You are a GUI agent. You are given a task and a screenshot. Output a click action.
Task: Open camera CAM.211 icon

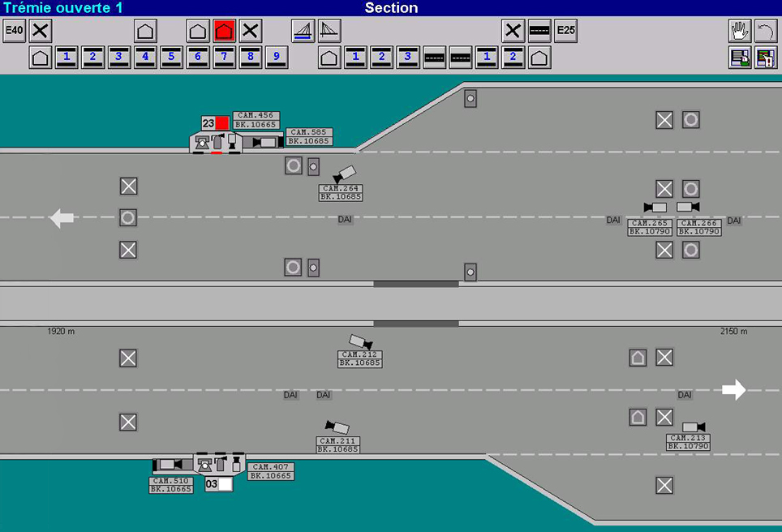coord(337,427)
